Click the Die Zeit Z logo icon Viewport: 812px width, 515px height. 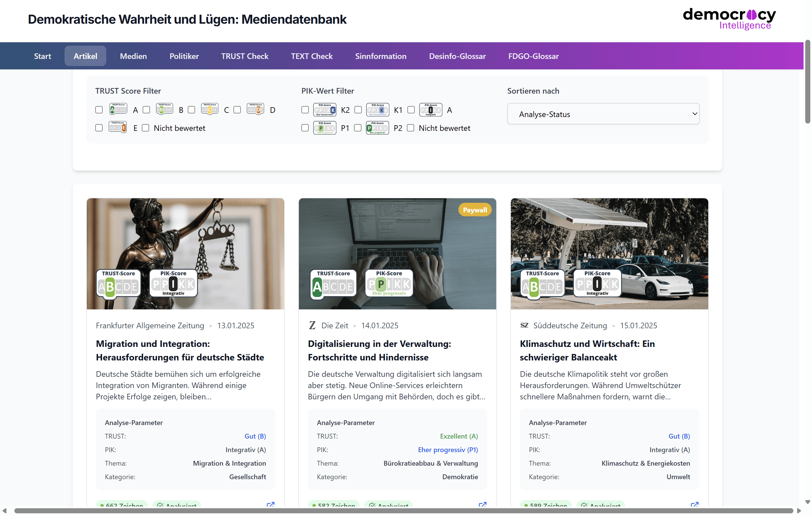312,325
